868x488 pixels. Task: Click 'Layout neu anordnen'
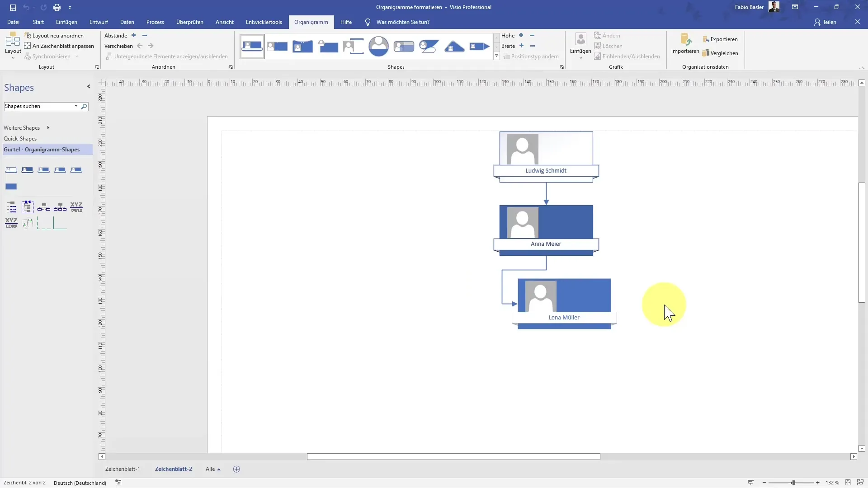click(x=54, y=35)
